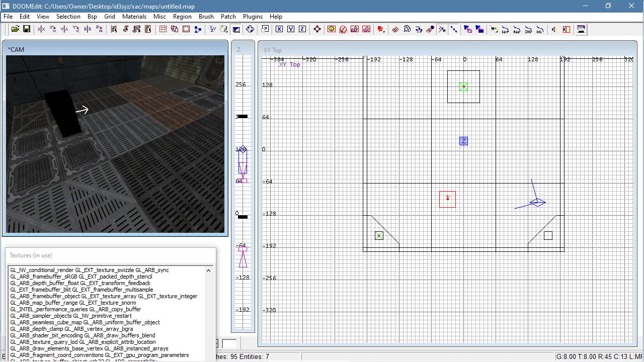Click the last blue landscape toolbar icon

click(x=581, y=29)
